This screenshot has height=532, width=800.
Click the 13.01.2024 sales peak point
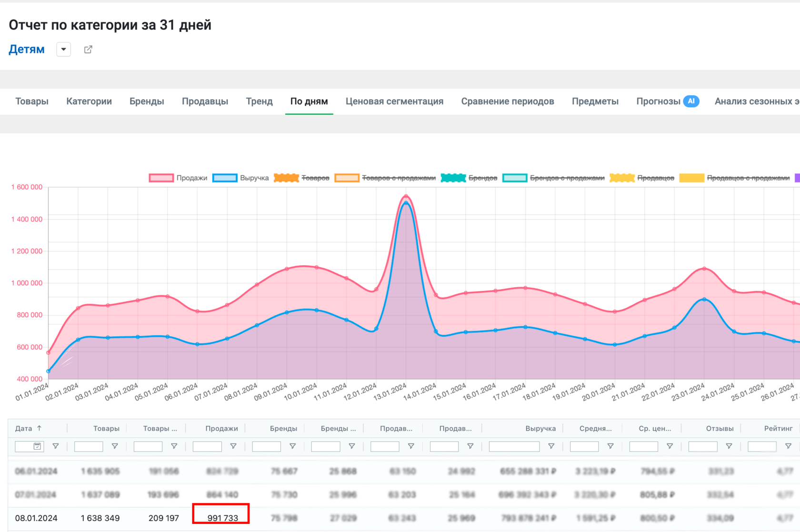coord(406,196)
